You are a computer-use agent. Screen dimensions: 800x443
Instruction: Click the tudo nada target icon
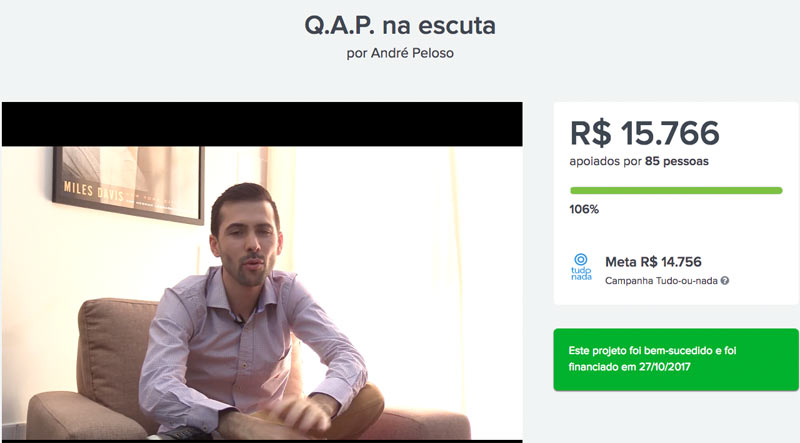point(581,267)
